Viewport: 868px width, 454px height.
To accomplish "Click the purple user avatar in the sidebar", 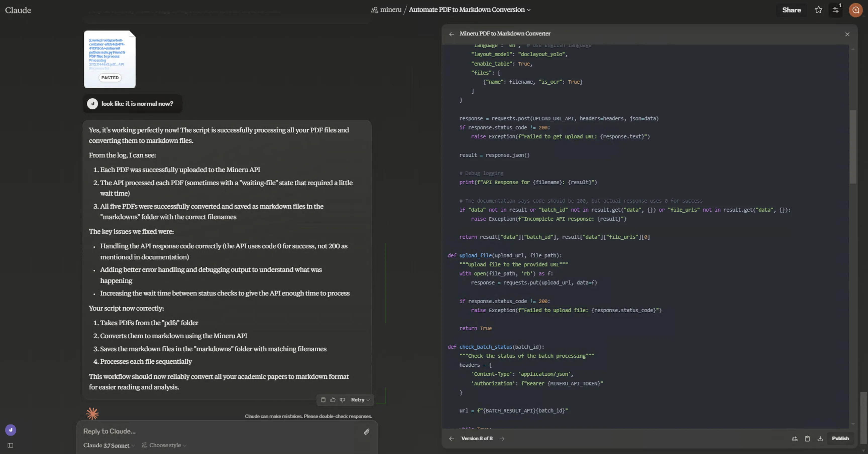I will click(11, 430).
